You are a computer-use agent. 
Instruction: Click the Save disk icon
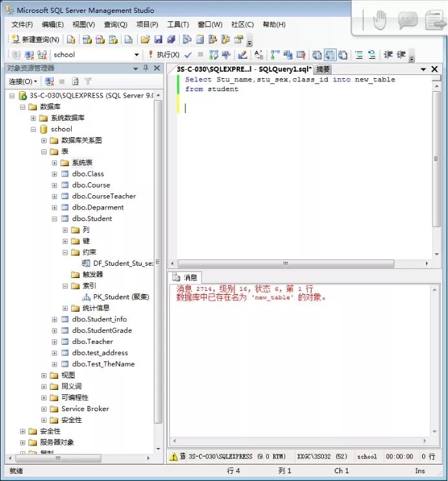[x=158, y=39]
